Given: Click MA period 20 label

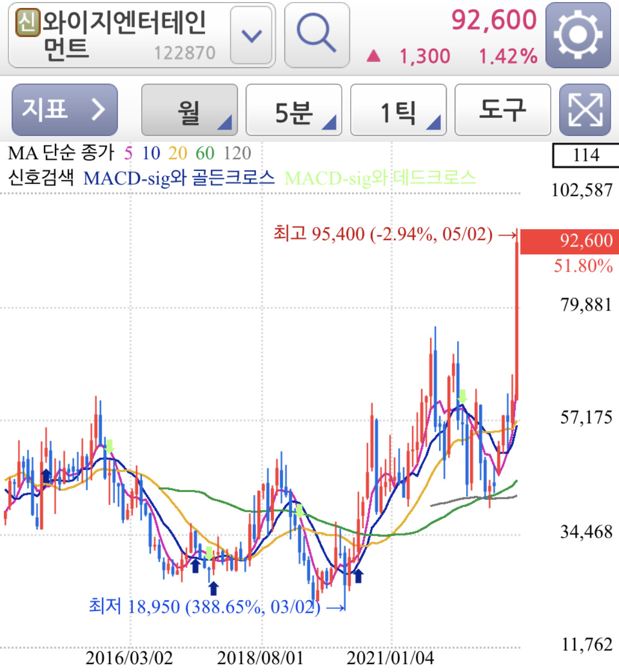Looking at the screenshot, I should [x=178, y=153].
